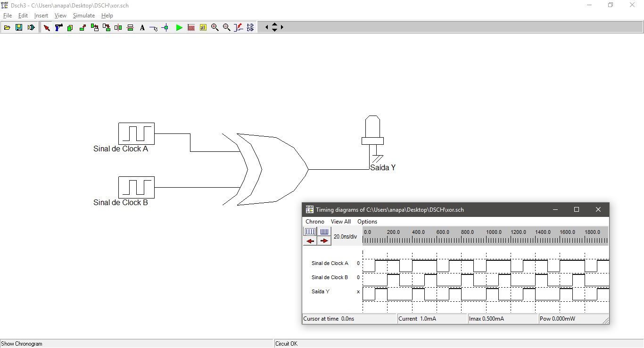This screenshot has width=644, height=348.
Task: Close the Timing diagrams window
Action: click(598, 210)
